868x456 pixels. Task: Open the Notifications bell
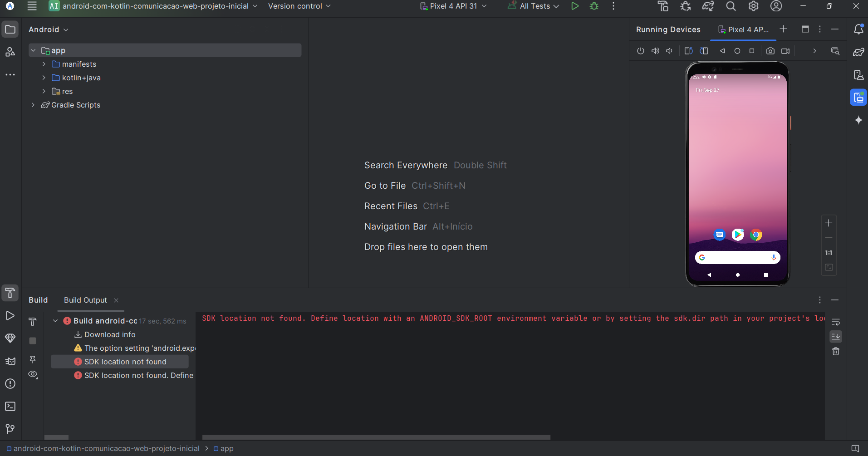(x=858, y=29)
